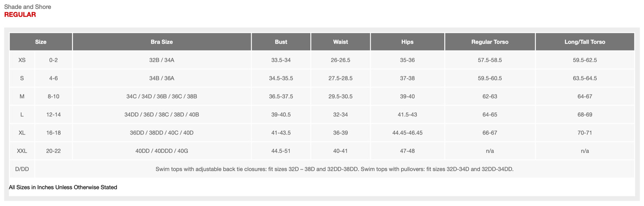The height and width of the screenshot is (206, 644).
Task: Click the 44.45-46.45 hips measurement
Action: pyautogui.click(x=407, y=133)
